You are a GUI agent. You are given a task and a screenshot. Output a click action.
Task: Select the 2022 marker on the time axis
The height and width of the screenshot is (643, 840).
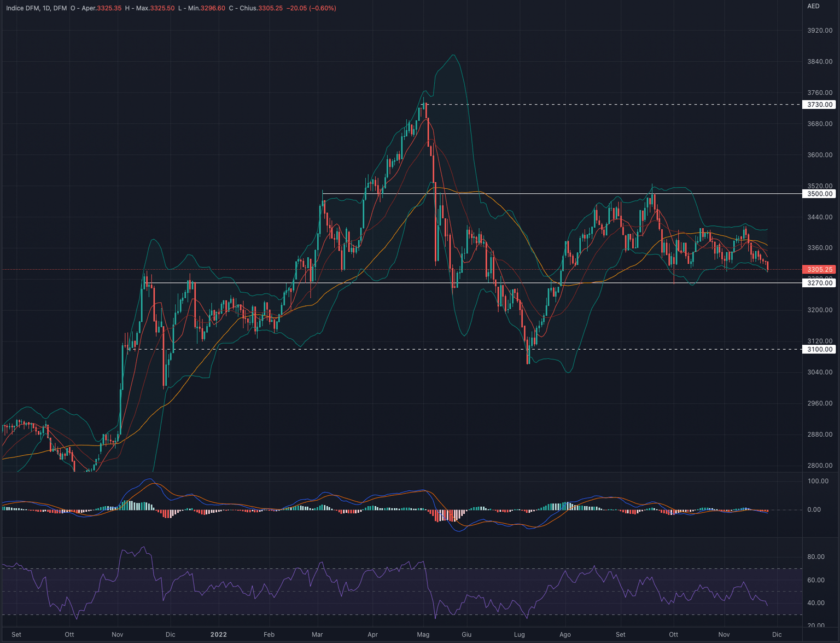point(218,635)
